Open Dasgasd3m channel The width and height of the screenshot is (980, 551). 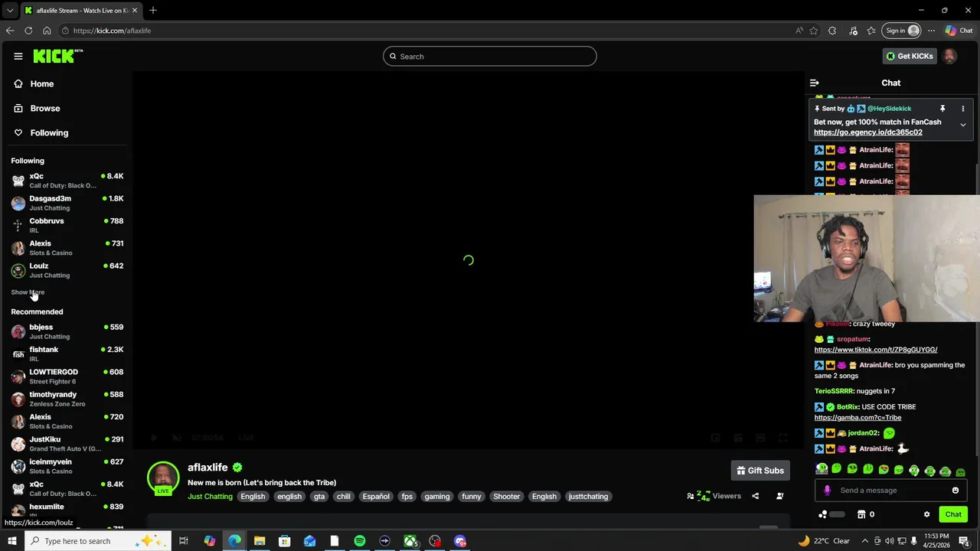pyautogui.click(x=67, y=203)
